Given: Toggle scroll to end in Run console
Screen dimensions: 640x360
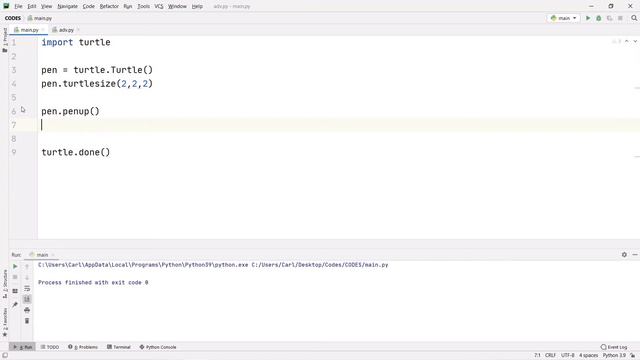Looking at the screenshot, I should [x=27, y=299].
